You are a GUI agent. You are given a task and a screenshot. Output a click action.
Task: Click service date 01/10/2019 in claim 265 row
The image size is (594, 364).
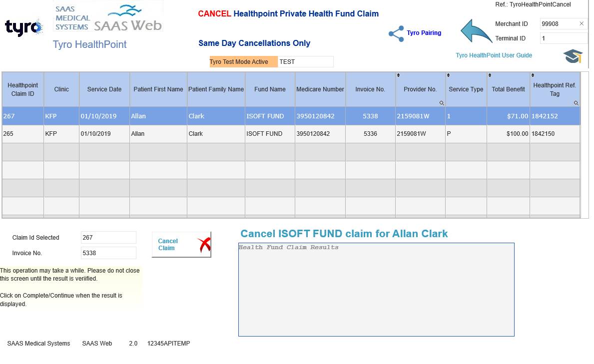pyautogui.click(x=104, y=134)
